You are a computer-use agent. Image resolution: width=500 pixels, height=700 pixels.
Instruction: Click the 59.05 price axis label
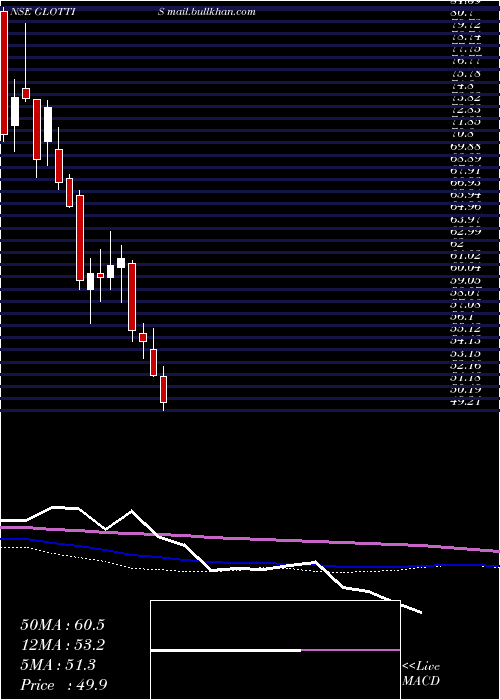point(466,281)
